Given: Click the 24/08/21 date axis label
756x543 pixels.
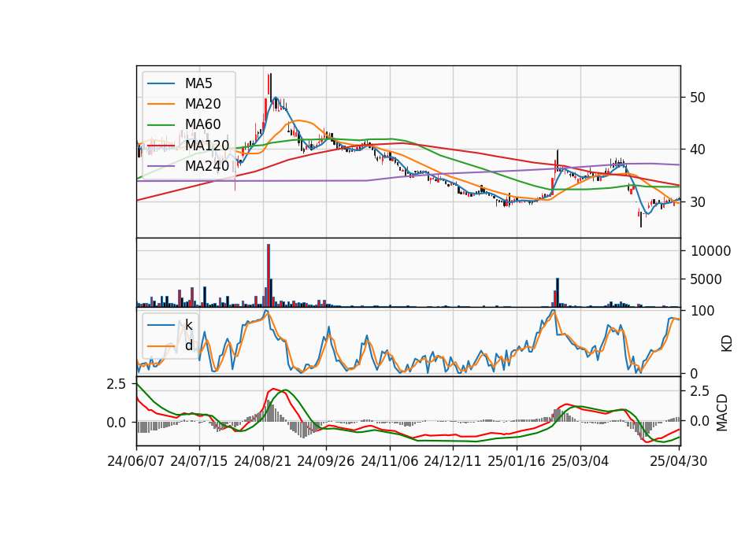Looking at the screenshot, I should pyautogui.click(x=263, y=461).
